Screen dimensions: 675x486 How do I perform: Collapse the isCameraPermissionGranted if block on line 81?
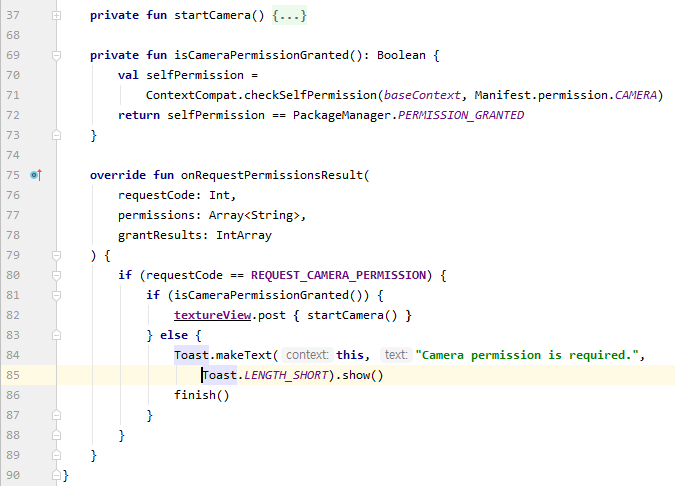[x=57, y=295]
